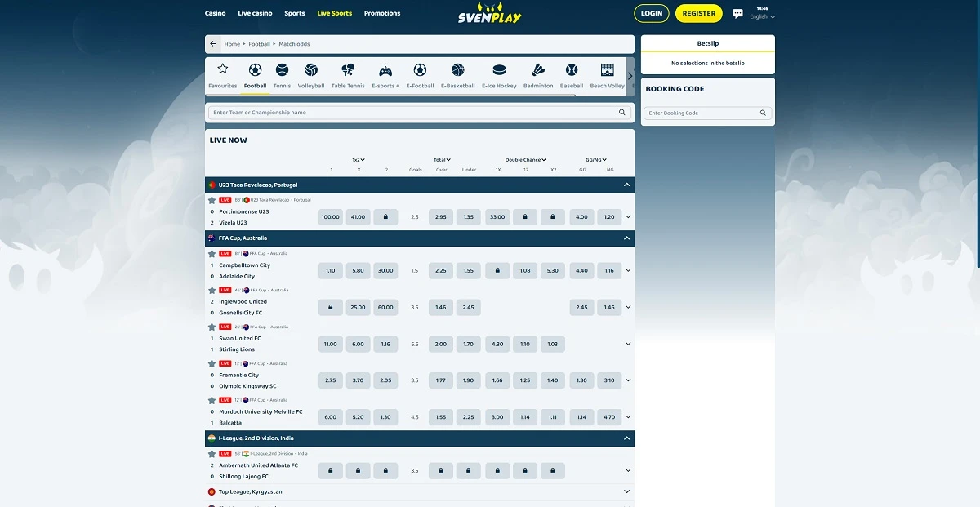Viewport: 980px width, 507px height.
Task: Select NG odds 4.70 for Murdoch University match
Action: 609,417
